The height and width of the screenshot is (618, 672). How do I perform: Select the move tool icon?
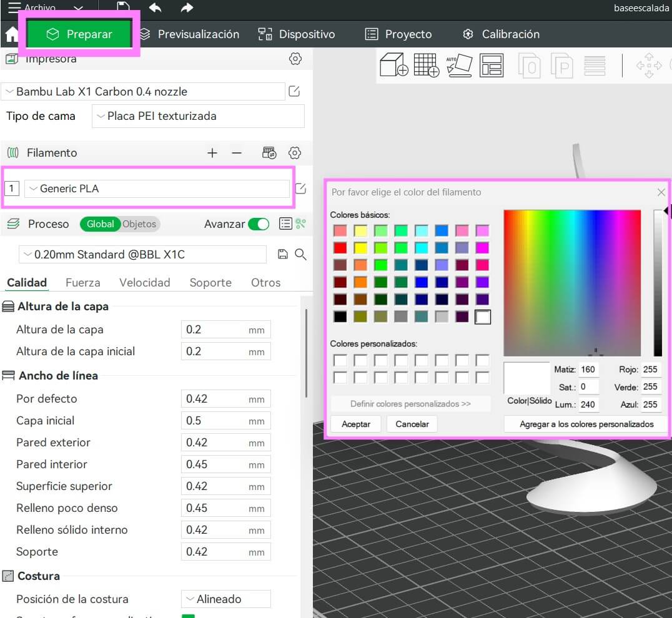(649, 66)
